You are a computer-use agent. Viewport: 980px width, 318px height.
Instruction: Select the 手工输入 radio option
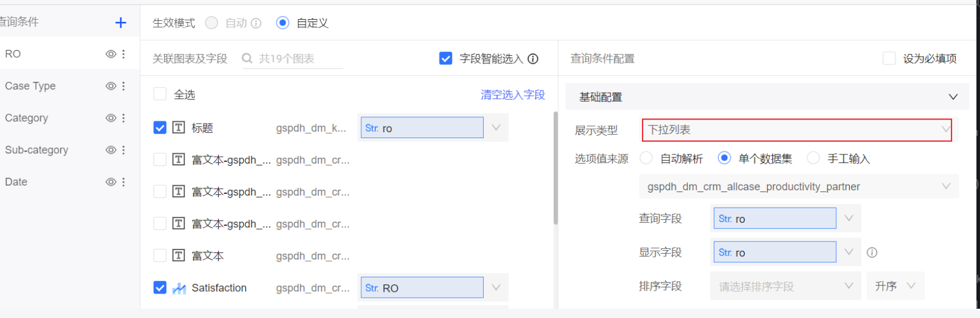tap(814, 158)
